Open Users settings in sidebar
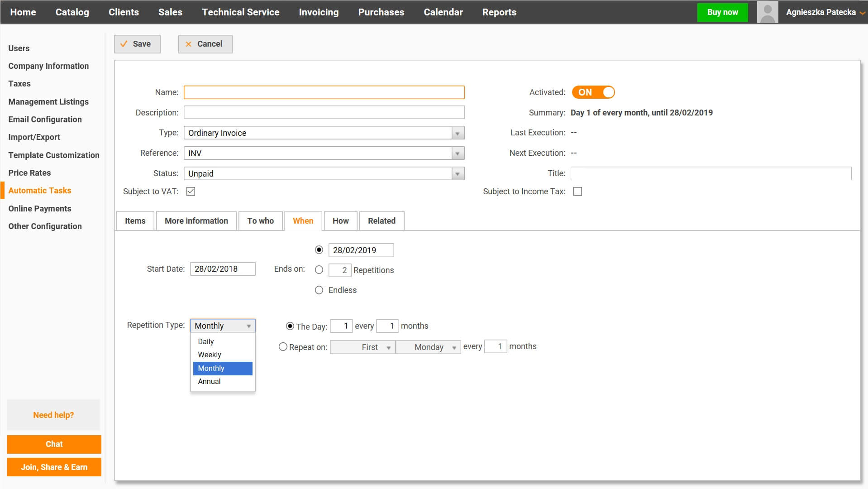 [x=19, y=48]
